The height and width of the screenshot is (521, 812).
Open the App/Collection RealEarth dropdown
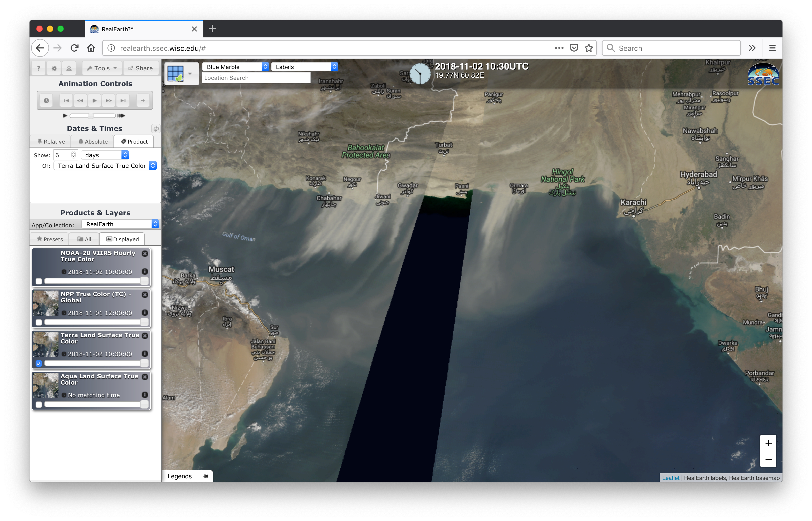(120, 224)
